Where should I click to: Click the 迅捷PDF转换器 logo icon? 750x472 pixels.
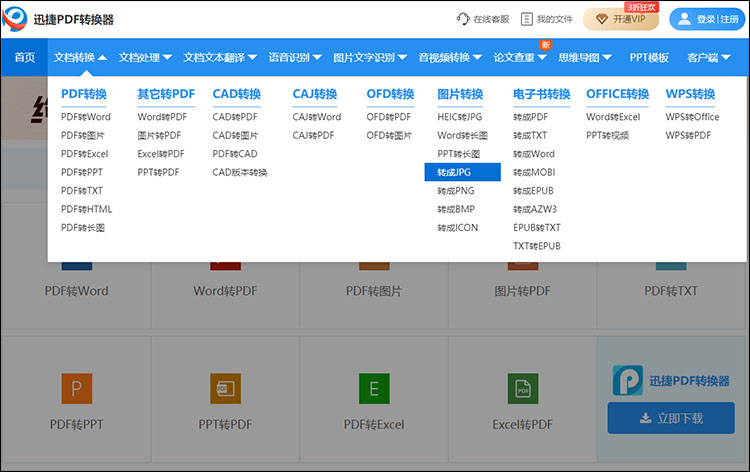pos(14,19)
